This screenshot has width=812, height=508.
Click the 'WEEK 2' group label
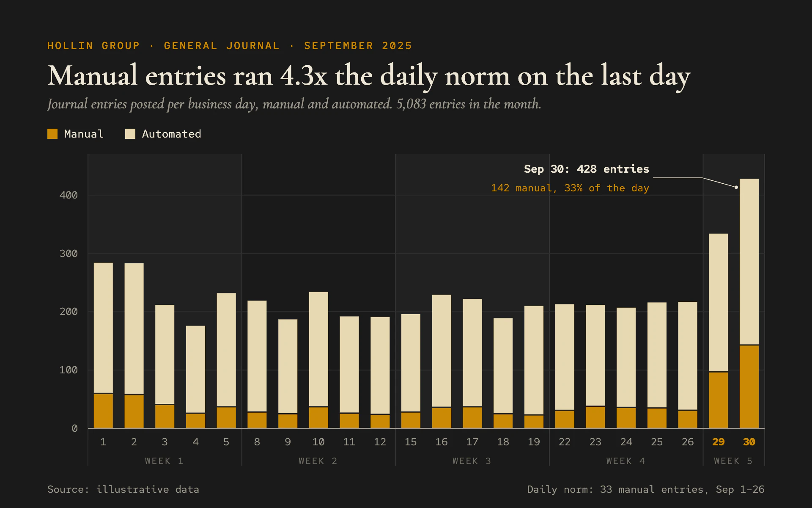(318, 461)
